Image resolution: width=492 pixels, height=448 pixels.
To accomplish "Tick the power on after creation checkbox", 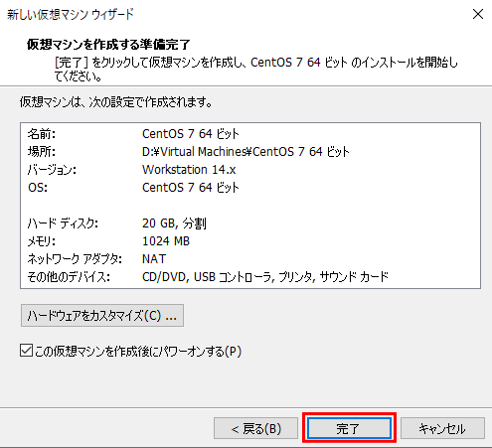I will pos(26,351).
